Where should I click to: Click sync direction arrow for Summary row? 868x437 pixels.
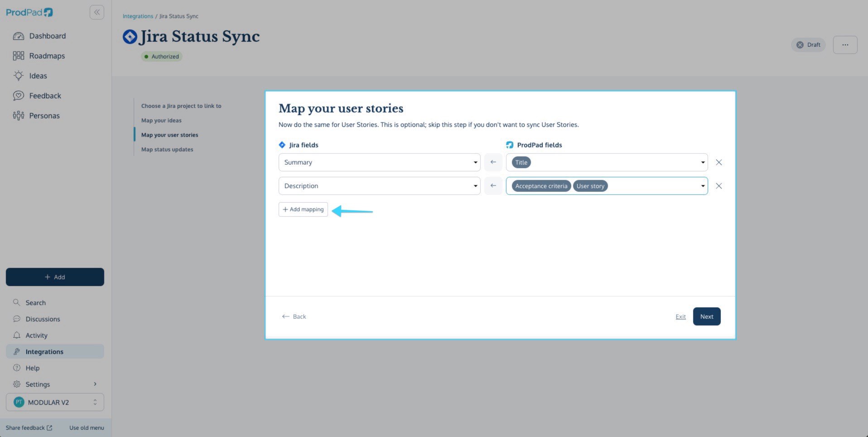(x=493, y=162)
